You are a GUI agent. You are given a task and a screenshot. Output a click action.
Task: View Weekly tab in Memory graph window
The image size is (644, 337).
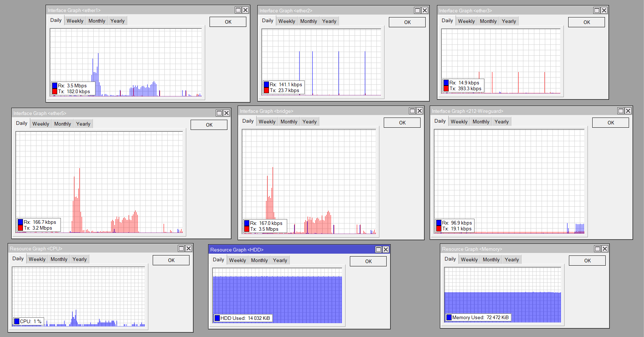[x=469, y=259]
